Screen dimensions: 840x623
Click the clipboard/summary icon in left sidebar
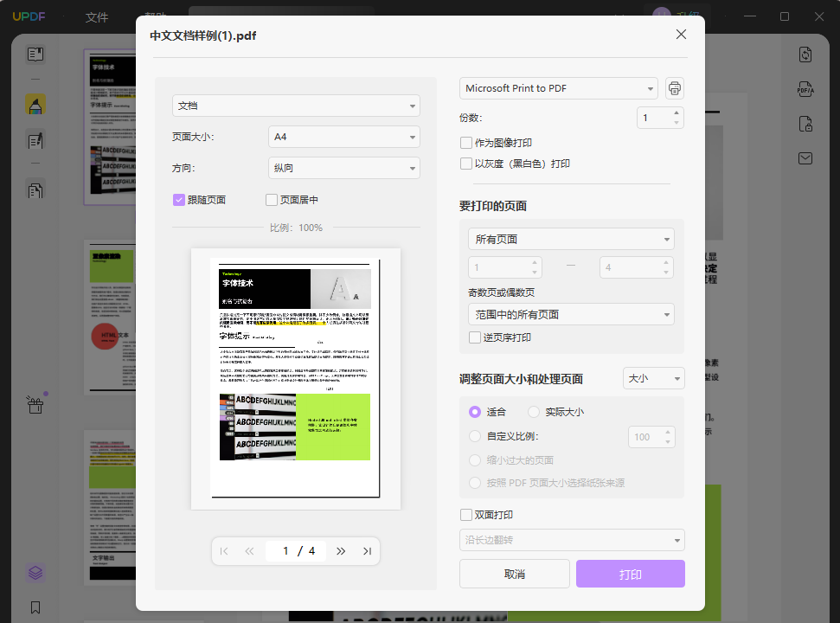[35, 189]
